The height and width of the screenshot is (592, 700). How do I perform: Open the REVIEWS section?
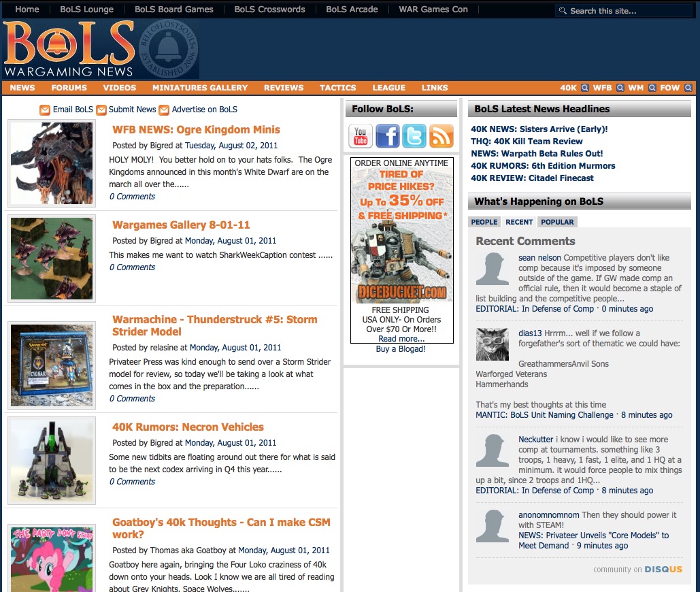284,88
